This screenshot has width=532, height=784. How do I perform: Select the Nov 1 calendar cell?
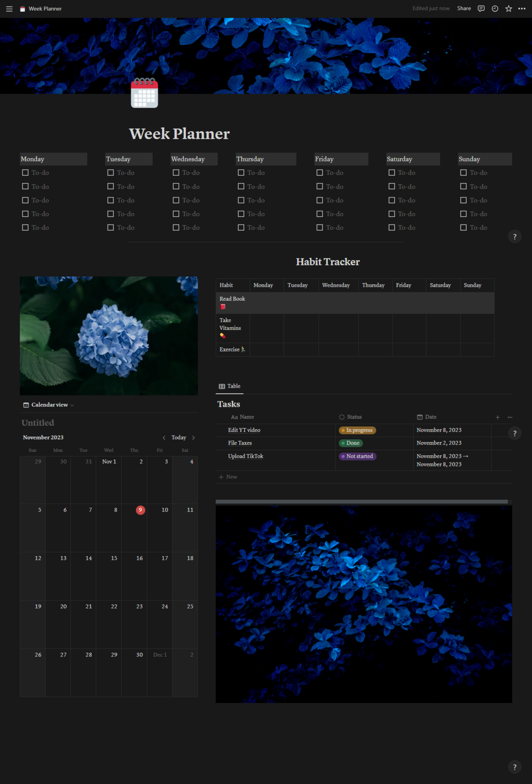coord(109,480)
